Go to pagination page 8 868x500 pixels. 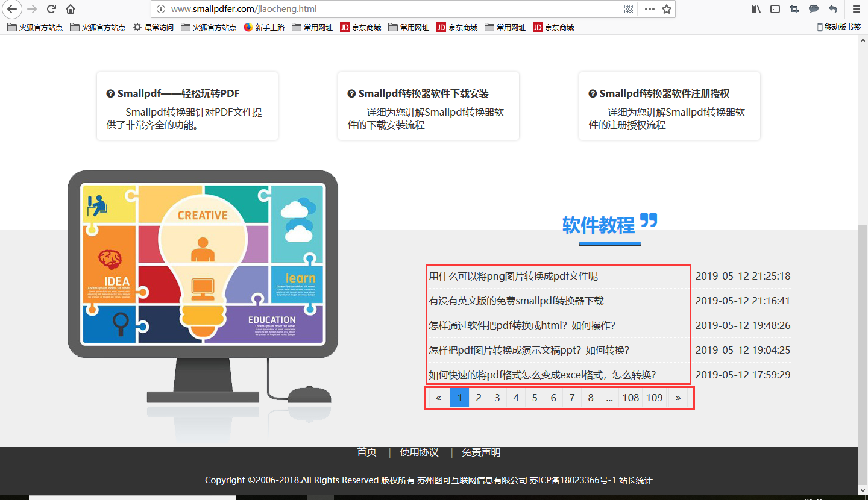pyautogui.click(x=591, y=398)
